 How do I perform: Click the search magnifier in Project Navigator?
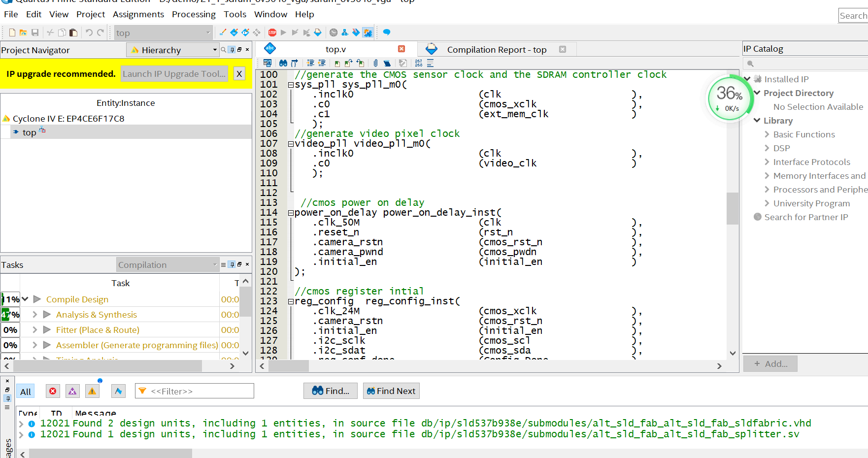coord(224,50)
